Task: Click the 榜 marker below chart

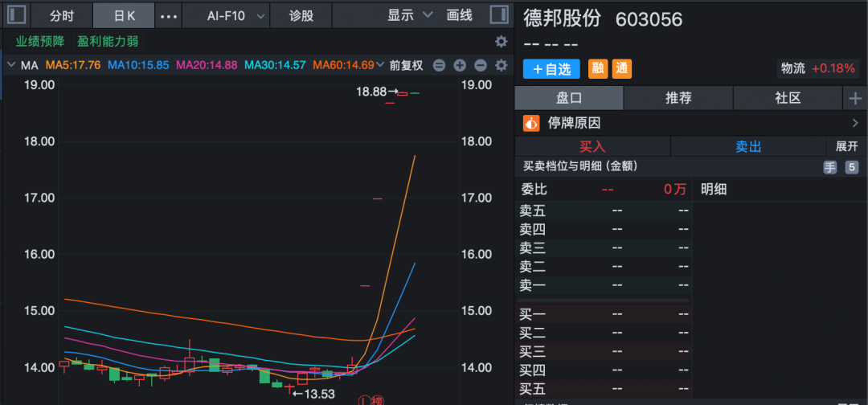Action: [x=378, y=399]
